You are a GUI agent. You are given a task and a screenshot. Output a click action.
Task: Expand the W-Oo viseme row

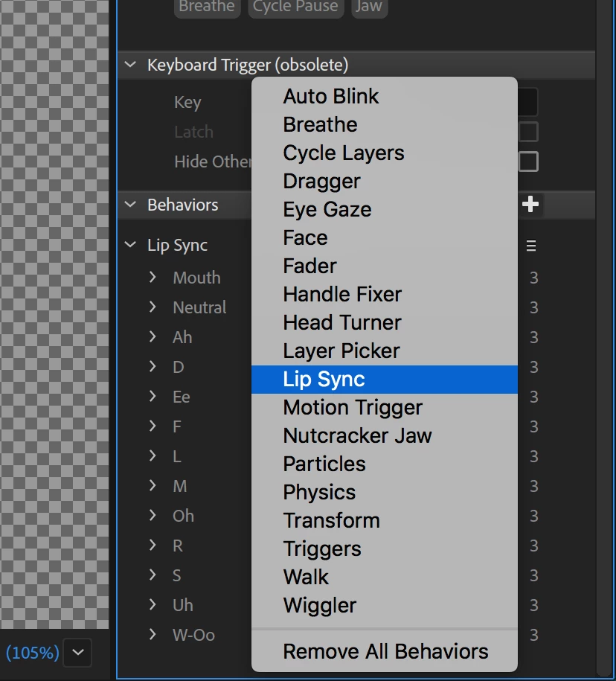point(153,634)
